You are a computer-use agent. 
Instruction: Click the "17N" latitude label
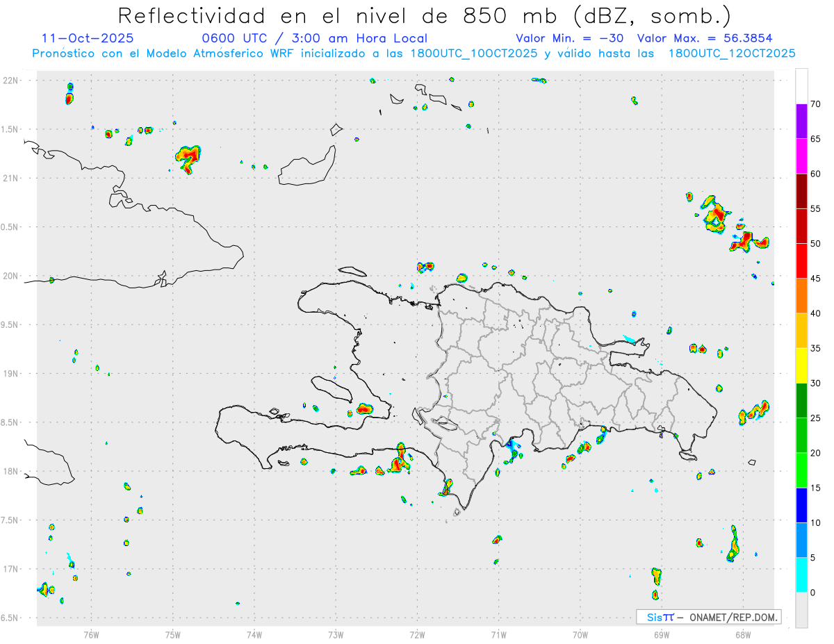(11, 569)
